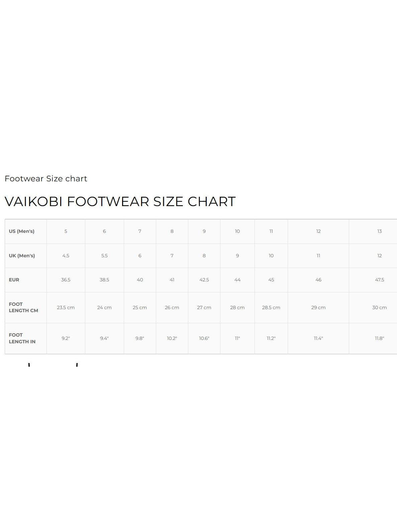Click the EUR row header cell
Image resolution: width=397 pixels, height=532 pixels.
click(x=14, y=280)
